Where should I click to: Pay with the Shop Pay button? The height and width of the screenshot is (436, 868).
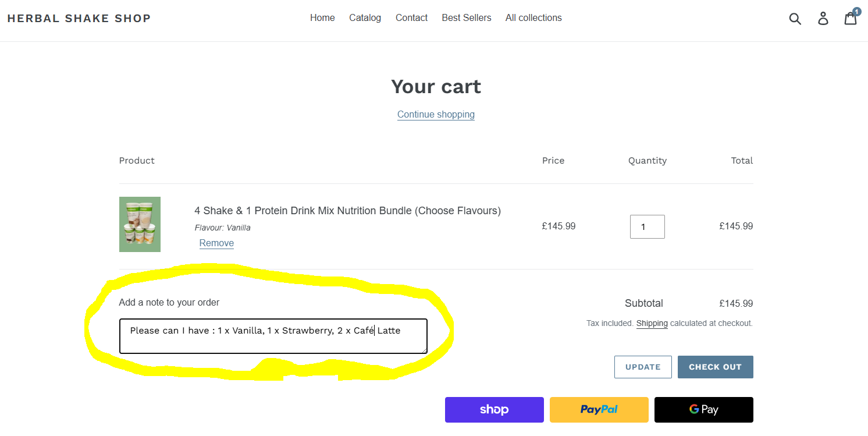tap(494, 409)
